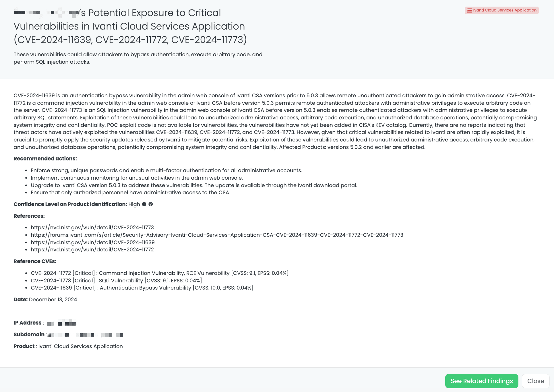The height and width of the screenshot is (392, 554).
Task: Select the redacted IP Address value
Action: [61, 323]
